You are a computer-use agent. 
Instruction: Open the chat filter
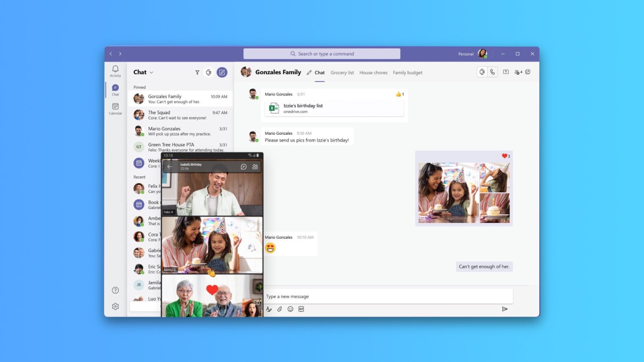pyautogui.click(x=197, y=72)
